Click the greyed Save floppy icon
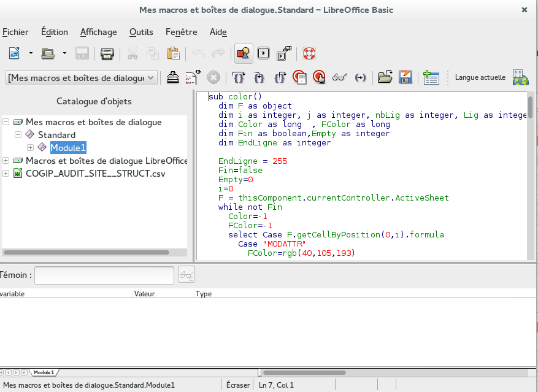The image size is (538, 392). [82, 53]
